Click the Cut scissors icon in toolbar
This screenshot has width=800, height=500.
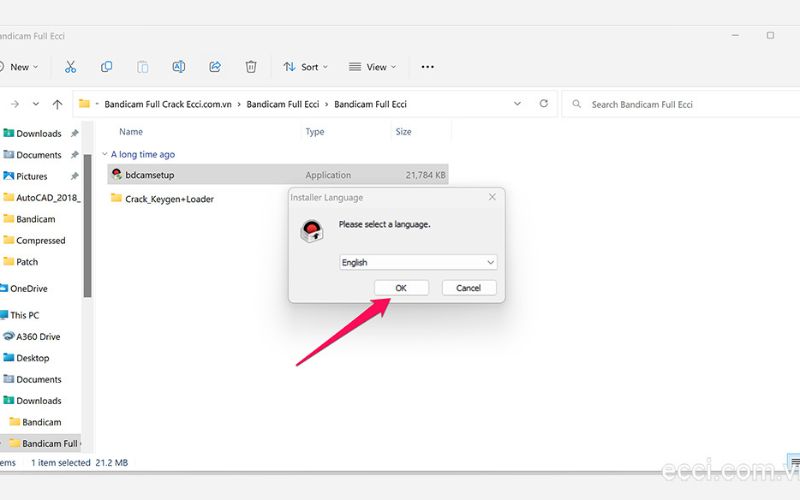70,67
